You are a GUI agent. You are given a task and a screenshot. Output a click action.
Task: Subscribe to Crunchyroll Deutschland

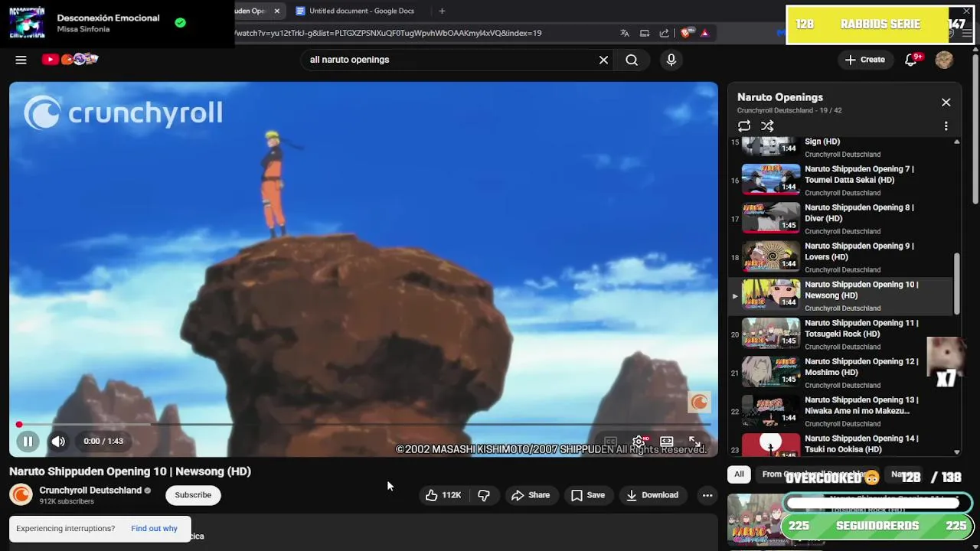pyautogui.click(x=193, y=495)
